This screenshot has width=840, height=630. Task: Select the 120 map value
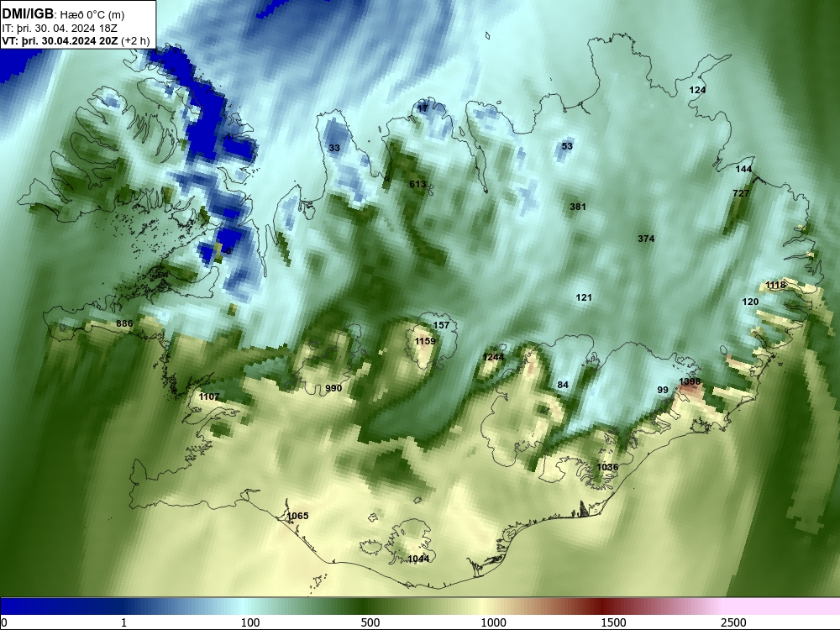(x=750, y=302)
